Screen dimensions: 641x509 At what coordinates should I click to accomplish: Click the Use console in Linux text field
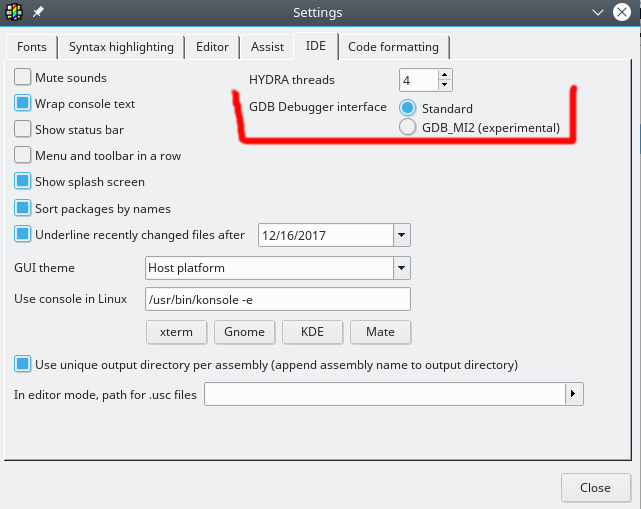[278, 299]
